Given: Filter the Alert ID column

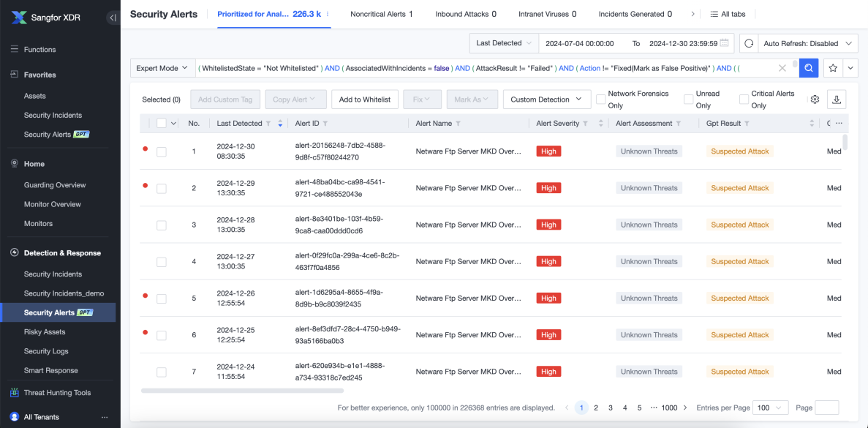Looking at the screenshot, I should 325,124.
